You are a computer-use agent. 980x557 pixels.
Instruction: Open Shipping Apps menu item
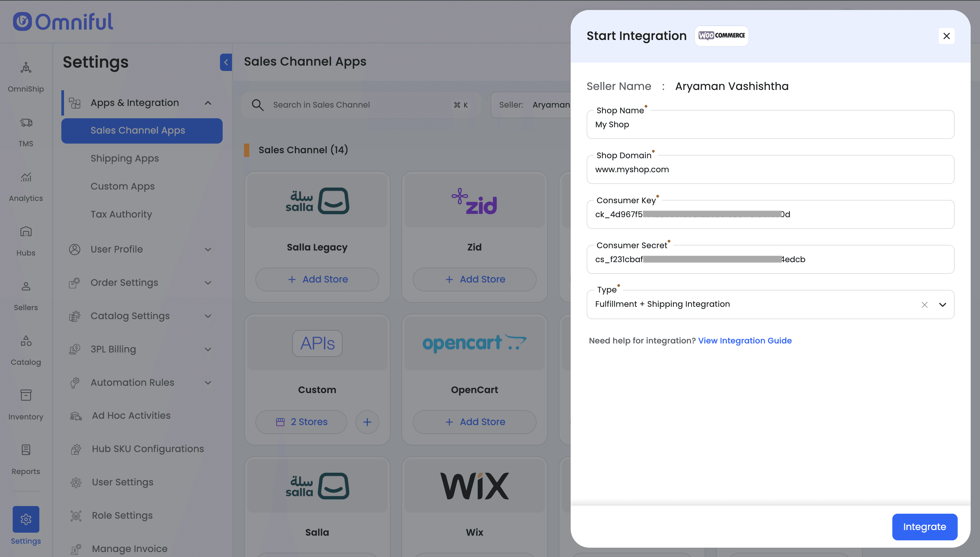[124, 158]
